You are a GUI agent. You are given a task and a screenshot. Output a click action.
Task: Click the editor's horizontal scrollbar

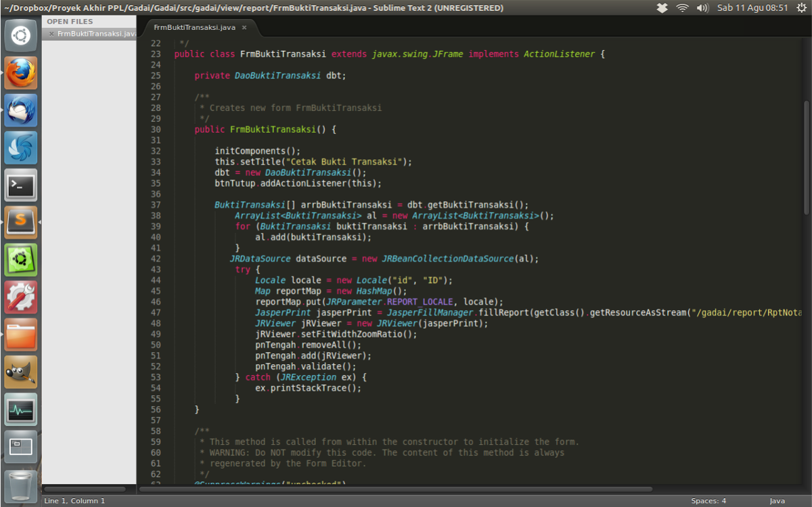396,489
